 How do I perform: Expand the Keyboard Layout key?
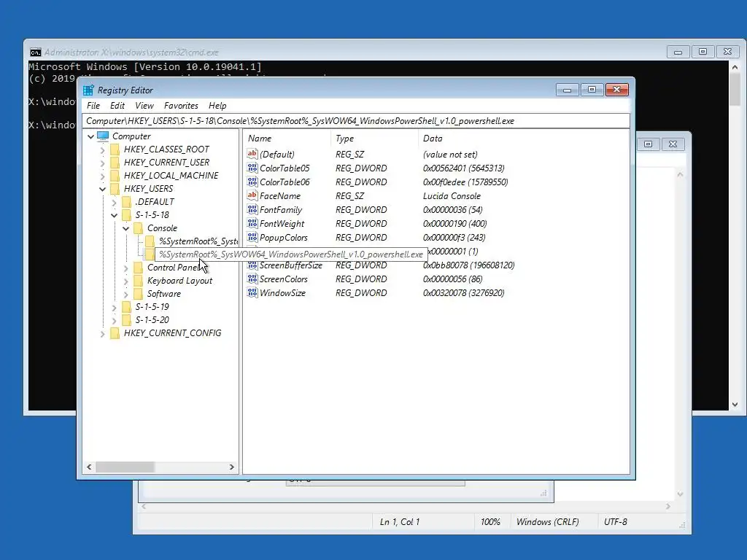125,281
